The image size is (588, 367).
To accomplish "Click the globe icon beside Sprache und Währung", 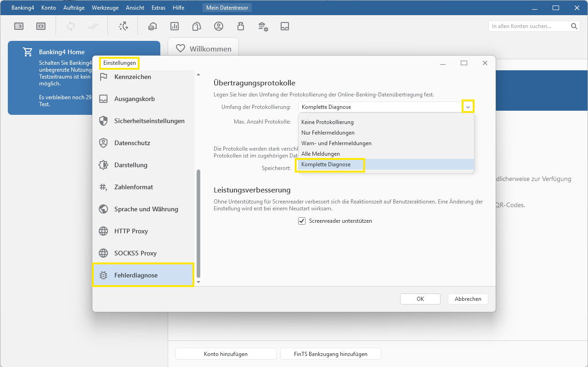I will (x=104, y=209).
